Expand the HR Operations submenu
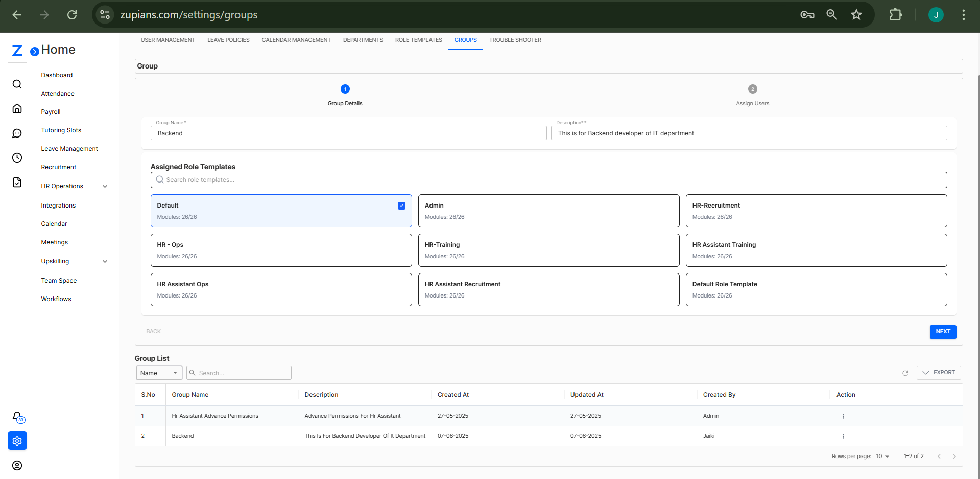The height and width of the screenshot is (479, 980). pyautogui.click(x=105, y=187)
